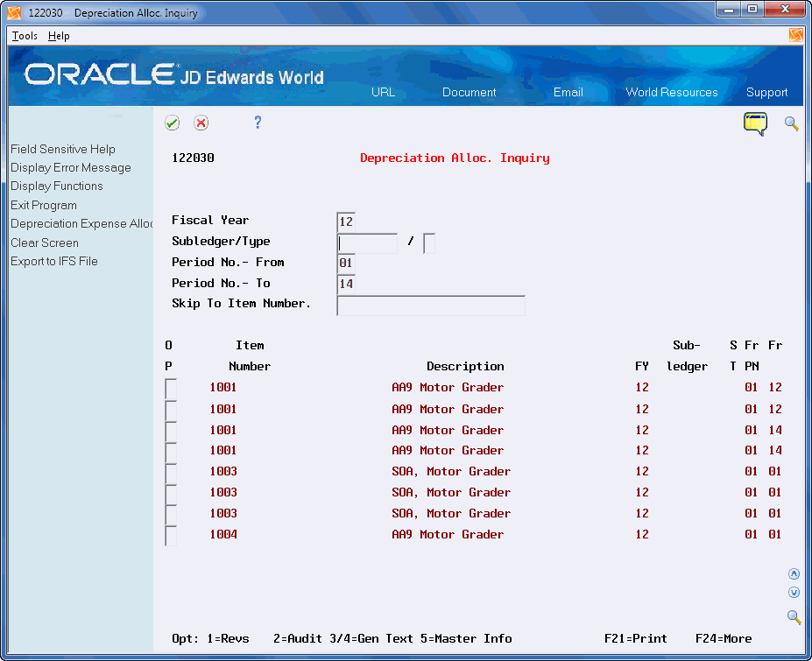Click the magnifier search icon at top right
This screenshot has width=812, height=661.
(791, 123)
